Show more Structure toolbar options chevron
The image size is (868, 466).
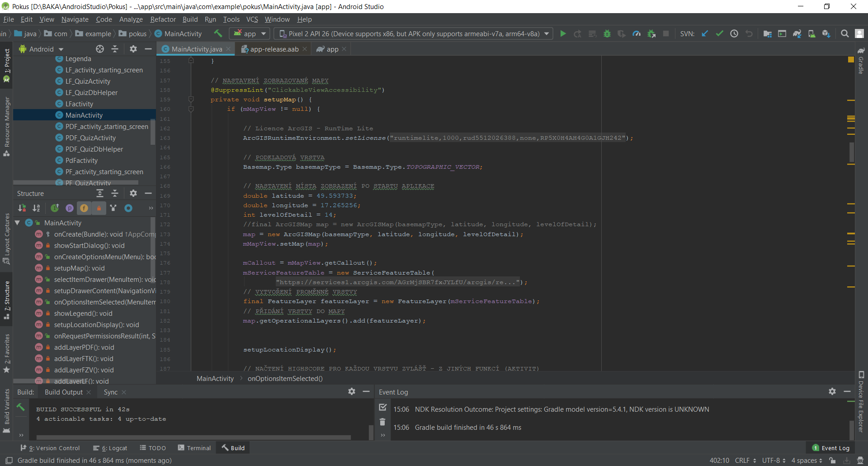pyautogui.click(x=151, y=208)
